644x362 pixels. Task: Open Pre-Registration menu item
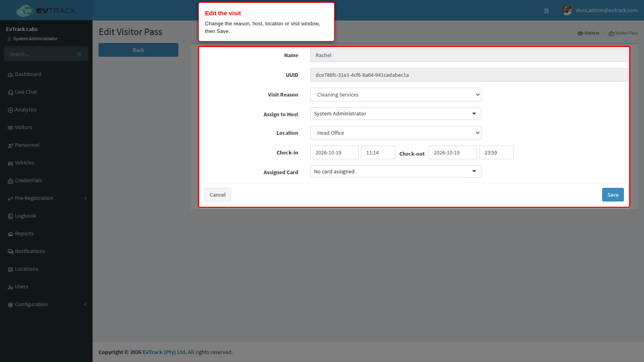[46, 198]
